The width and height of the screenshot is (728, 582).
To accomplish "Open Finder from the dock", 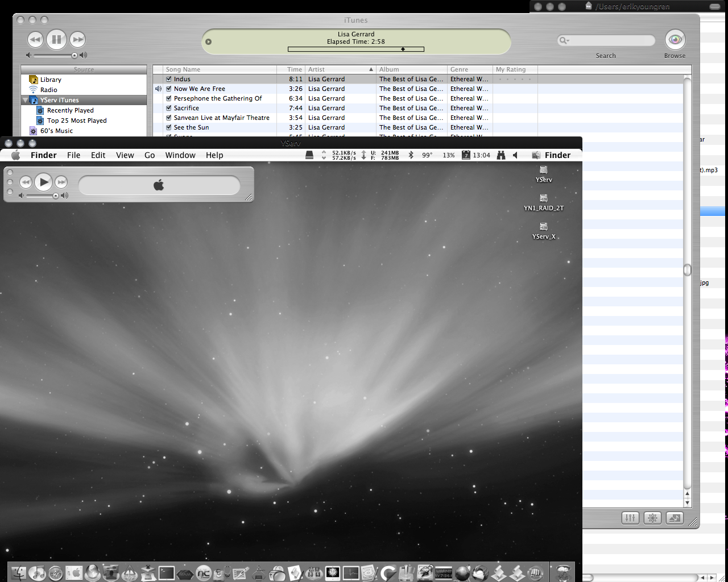I will 19,573.
